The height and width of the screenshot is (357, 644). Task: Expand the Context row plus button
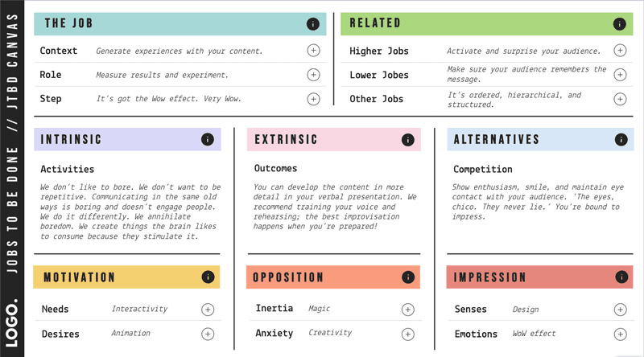(x=313, y=51)
